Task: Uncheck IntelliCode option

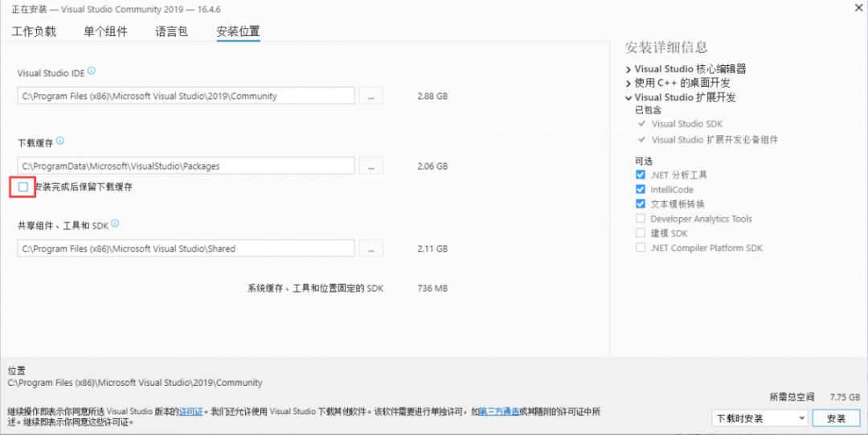Action: (641, 189)
